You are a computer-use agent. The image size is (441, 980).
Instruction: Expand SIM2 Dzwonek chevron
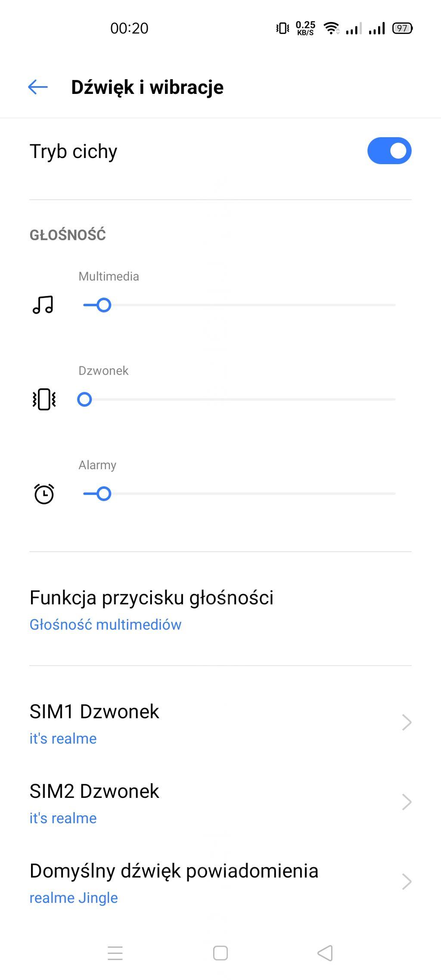pyautogui.click(x=407, y=802)
